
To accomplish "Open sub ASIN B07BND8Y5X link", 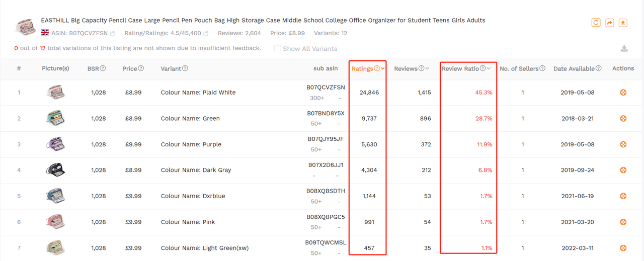I will pyautogui.click(x=326, y=114).
